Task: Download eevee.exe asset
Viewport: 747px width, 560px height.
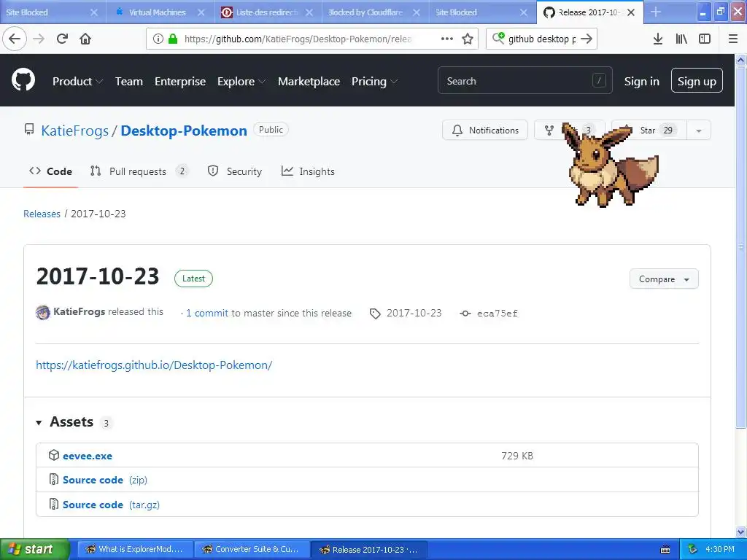Action: (x=88, y=456)
